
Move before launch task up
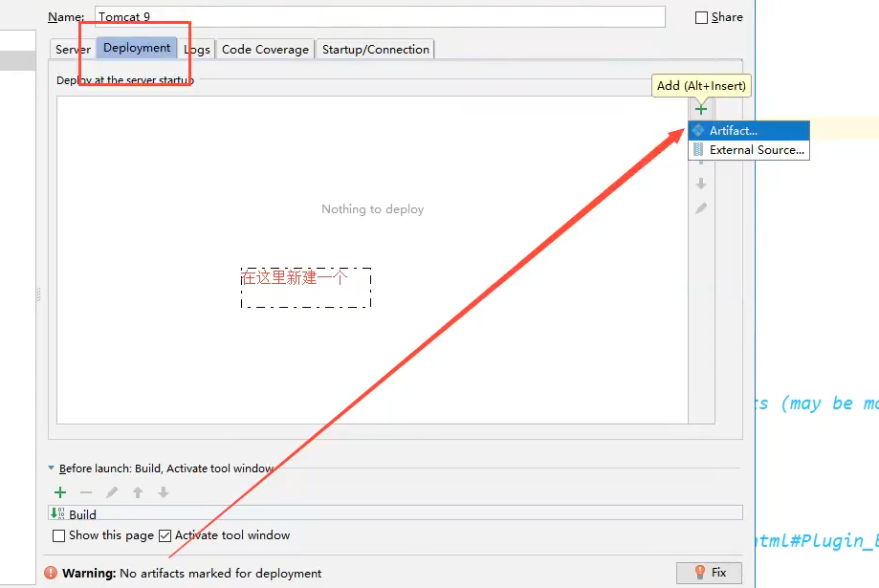point(138,492)
